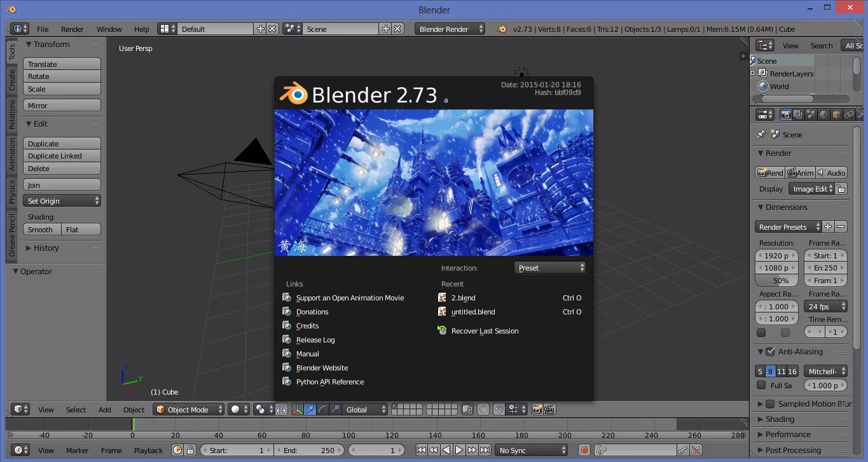Screen dimensions: 868x462
Task: Open the File menu
Action: pyautogui.click(x=43, y=29)
